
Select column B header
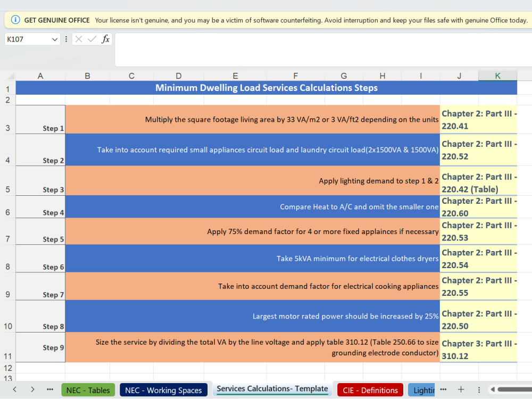87,76
